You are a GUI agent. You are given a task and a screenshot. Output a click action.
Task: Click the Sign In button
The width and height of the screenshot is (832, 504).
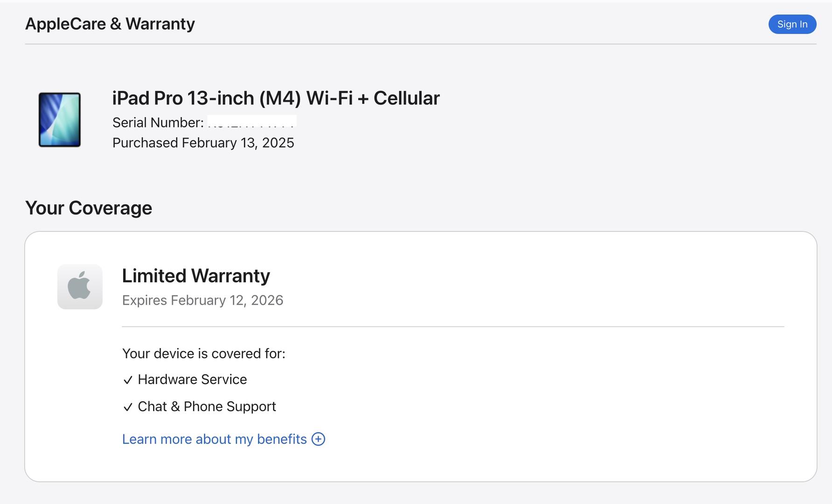(x=792, y=24)
